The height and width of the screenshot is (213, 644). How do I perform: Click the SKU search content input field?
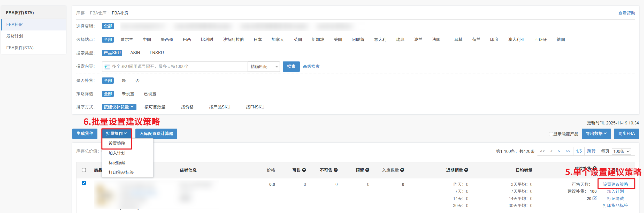click(178, 67)
